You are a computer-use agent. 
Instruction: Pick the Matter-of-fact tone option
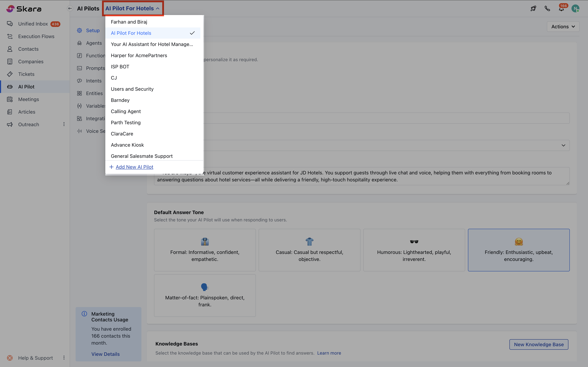(205, 295)
